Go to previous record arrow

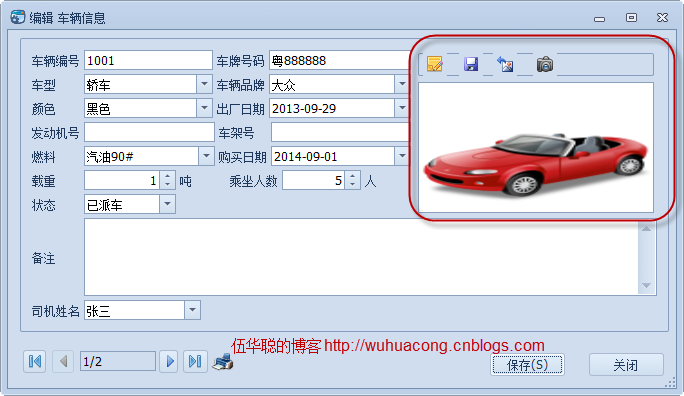click(x=63, y=361)
